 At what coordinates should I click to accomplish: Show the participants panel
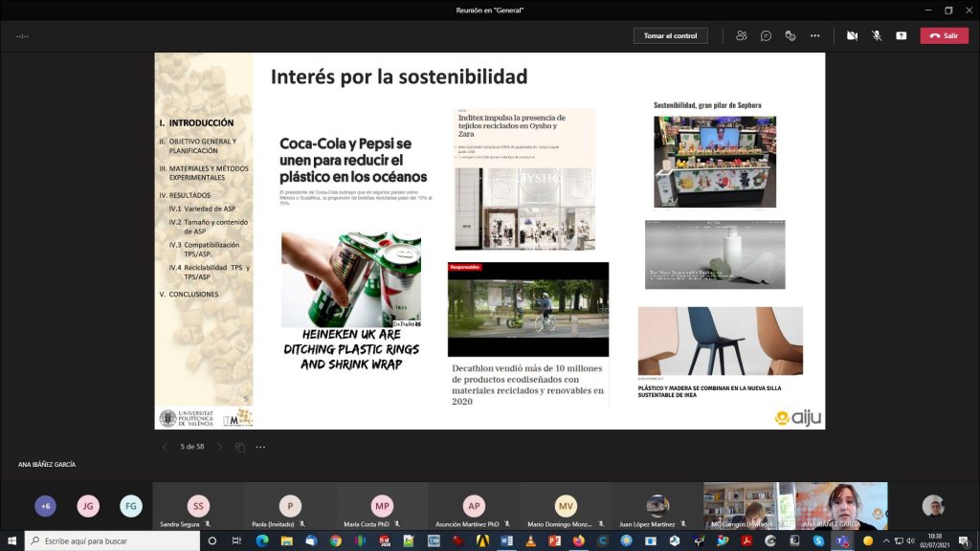(741, 35)
